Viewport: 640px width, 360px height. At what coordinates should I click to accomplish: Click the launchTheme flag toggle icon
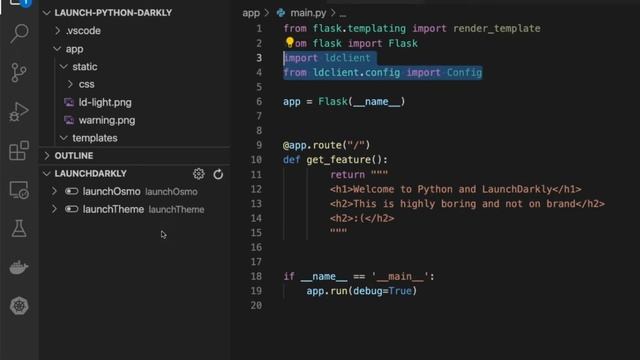pyautogui.click(x=71, y=209)
